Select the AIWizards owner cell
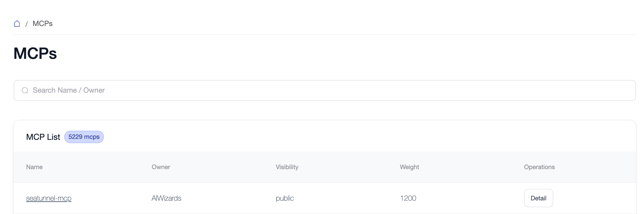 click(x=166, y=198)
